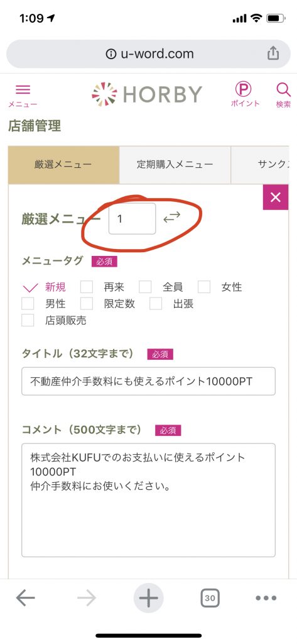This screenshot has width=297, height=644.
Task: Tap the share icon in address bar
Action: pyautogui.click(x=273, y=53)
